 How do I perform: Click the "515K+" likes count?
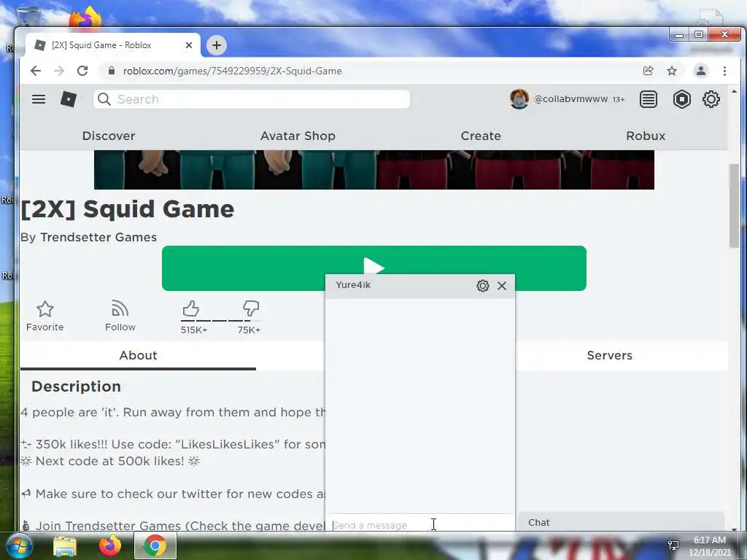click(194, 330)
